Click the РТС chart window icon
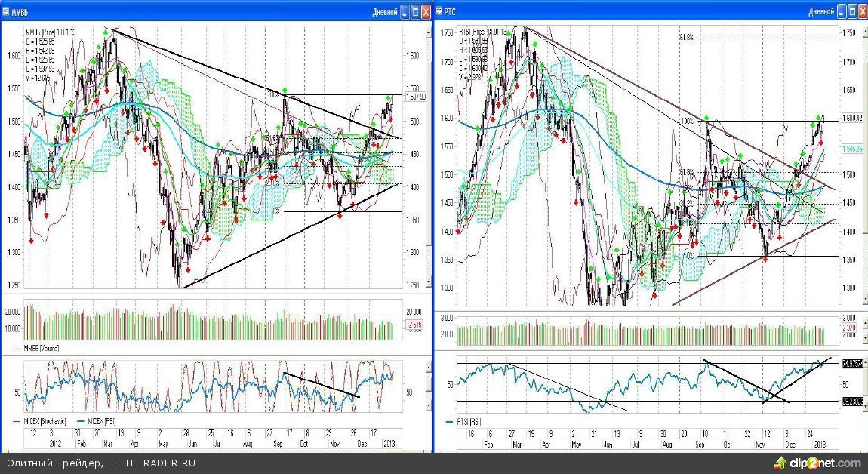 (x=442, y=11)
